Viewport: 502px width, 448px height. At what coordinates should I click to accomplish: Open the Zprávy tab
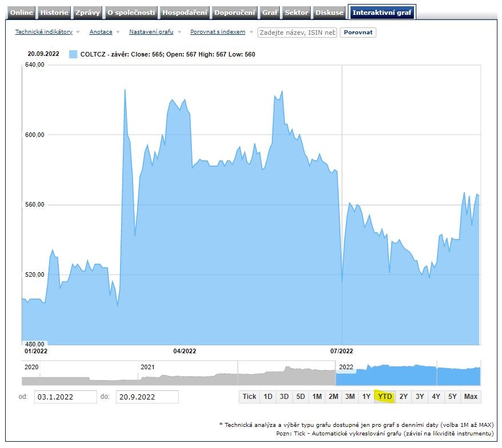[x=87, y=13]
